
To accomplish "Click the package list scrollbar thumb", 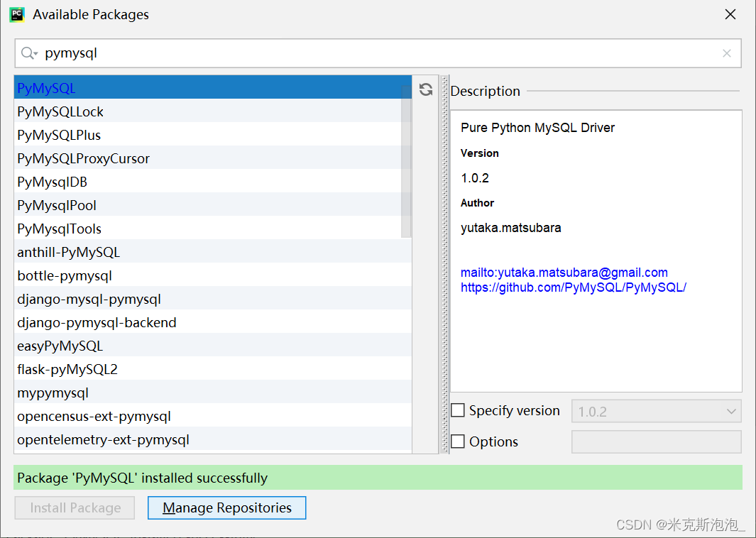I will (406, 161).
